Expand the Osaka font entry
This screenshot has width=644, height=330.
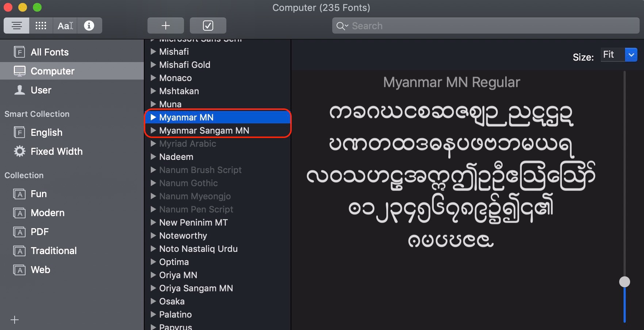153,301
